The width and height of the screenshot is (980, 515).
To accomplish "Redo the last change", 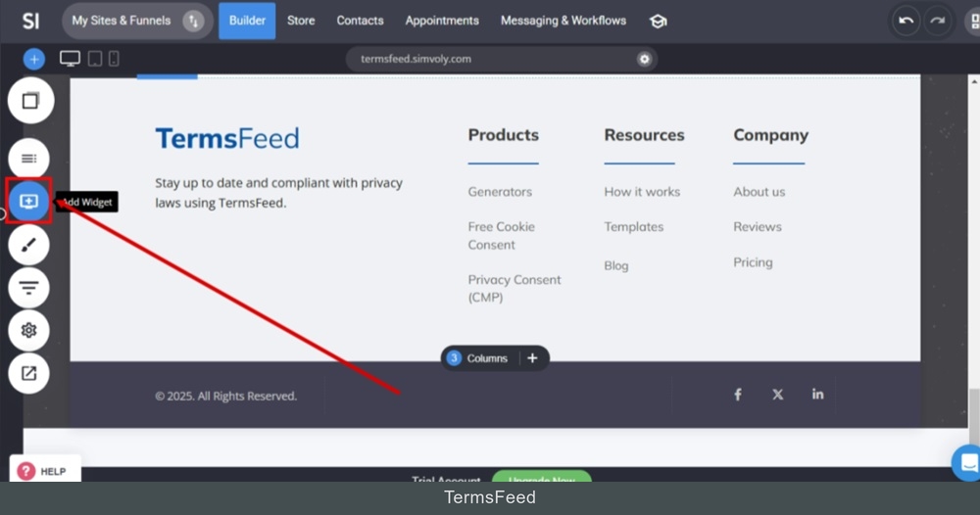I will (x=937, y=21).
